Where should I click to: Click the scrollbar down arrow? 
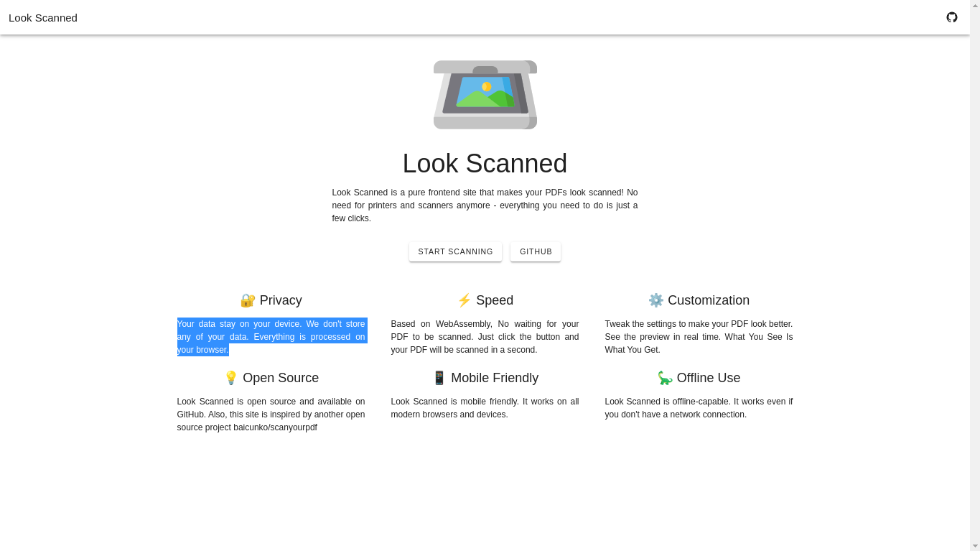pos(974,546)
